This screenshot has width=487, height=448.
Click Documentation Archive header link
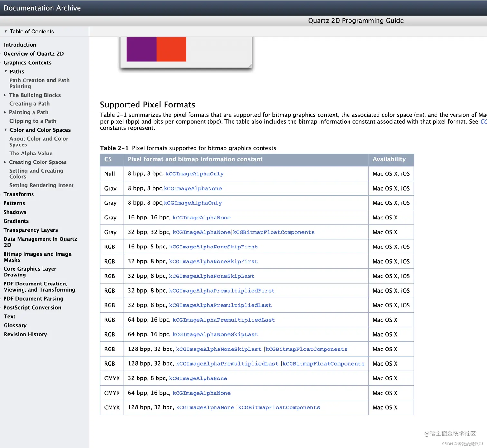tap(42, 8)
